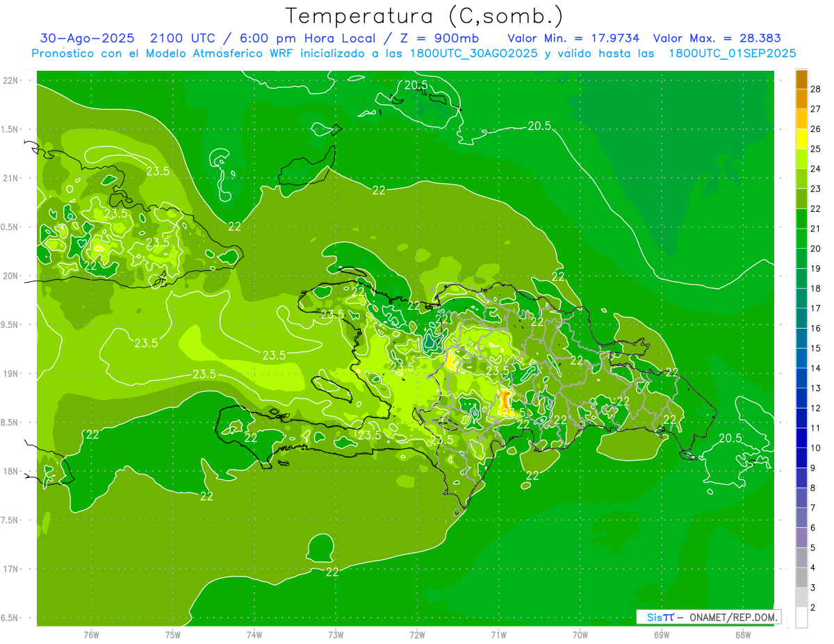Click the '74W' longitude axis label
Viewport: 834px width, 644px height.
pos(254,635)
